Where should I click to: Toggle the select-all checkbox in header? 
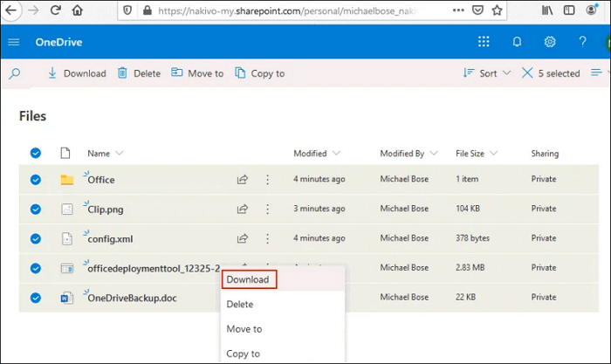click(x=36, y=153)
